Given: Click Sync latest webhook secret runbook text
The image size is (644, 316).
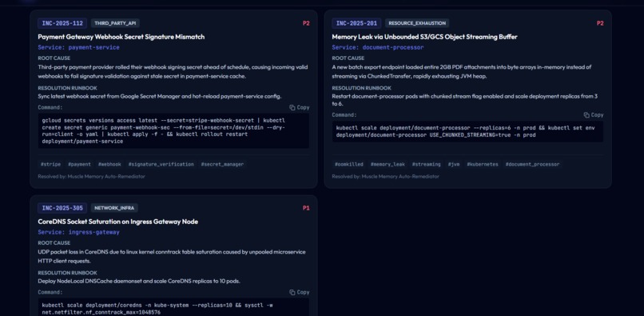Looking at the screenshot, I should point(160,96).
